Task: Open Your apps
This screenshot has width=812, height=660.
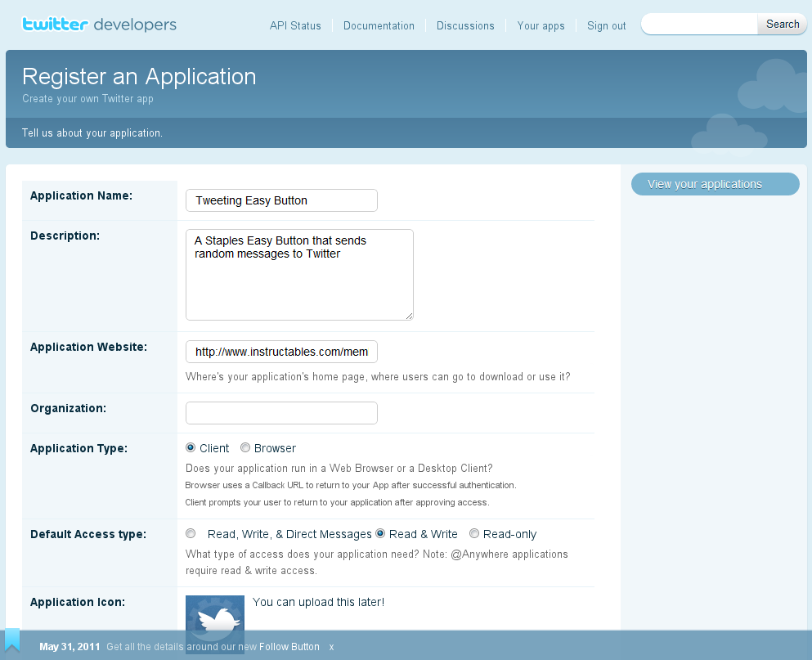Action: 541,26
